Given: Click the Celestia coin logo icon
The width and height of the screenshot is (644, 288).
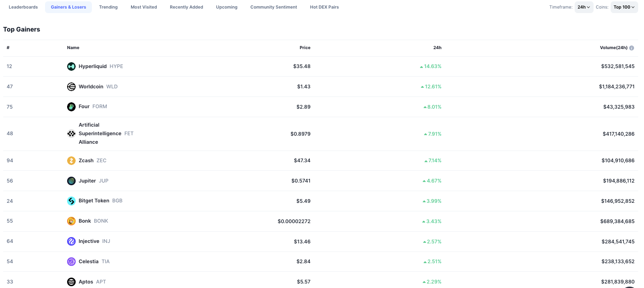Looking at the screenshot, I should coord(71,261).
